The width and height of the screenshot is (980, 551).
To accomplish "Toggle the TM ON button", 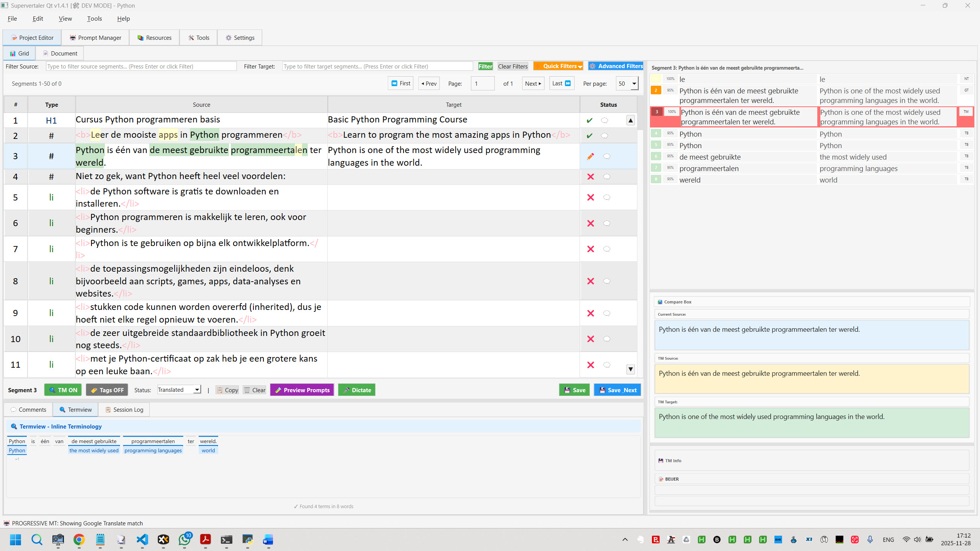I will (x=63, y=390).
